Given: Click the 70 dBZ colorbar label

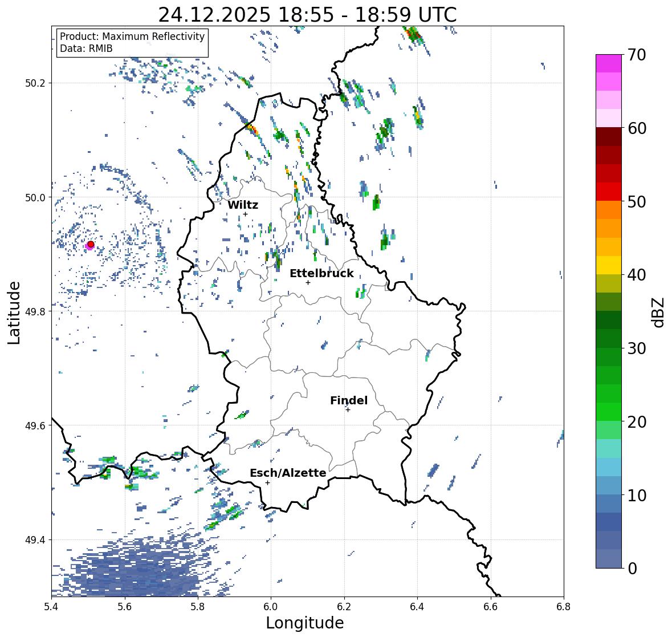Looking at the screenshot, I should 637,55.
